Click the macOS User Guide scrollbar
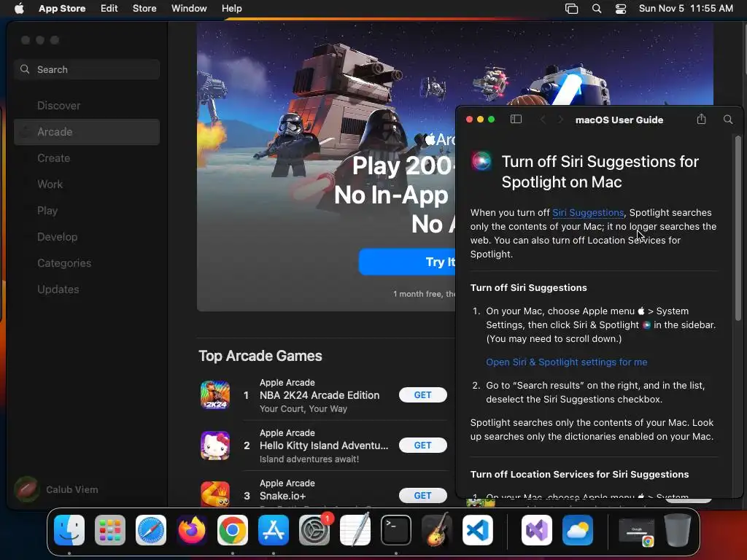 pos(738,228)
